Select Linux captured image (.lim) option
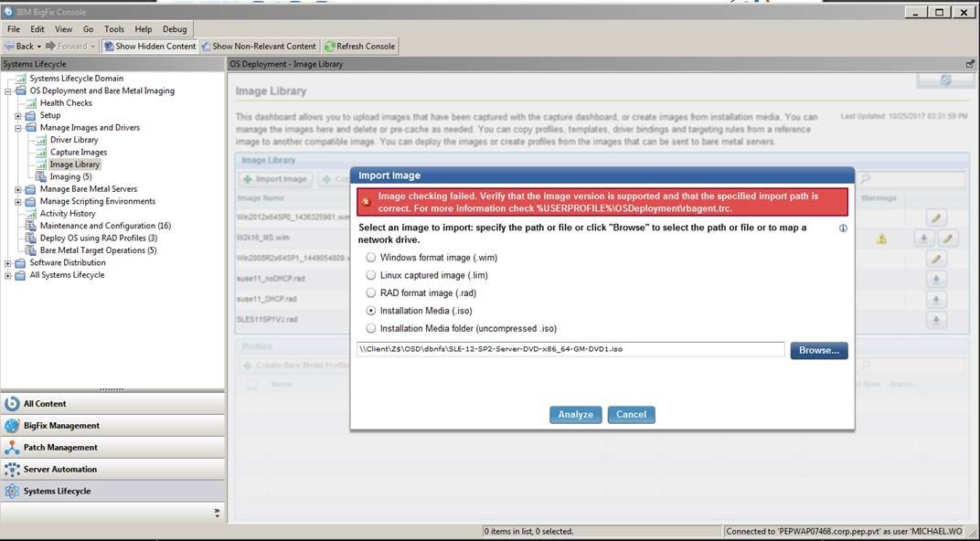Screen dimensions: 980x541 tap(371, 275)
